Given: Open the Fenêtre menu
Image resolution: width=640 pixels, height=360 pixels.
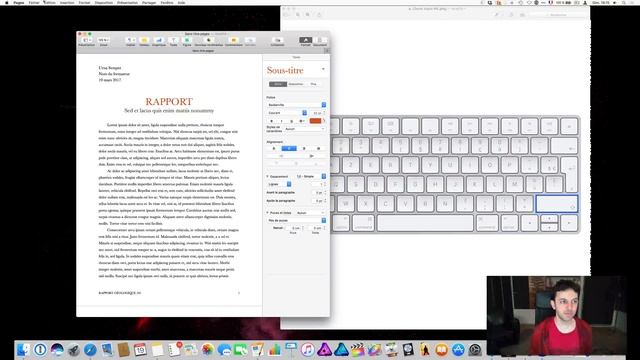Looking at the screenshot, I should tap(167, 2).
